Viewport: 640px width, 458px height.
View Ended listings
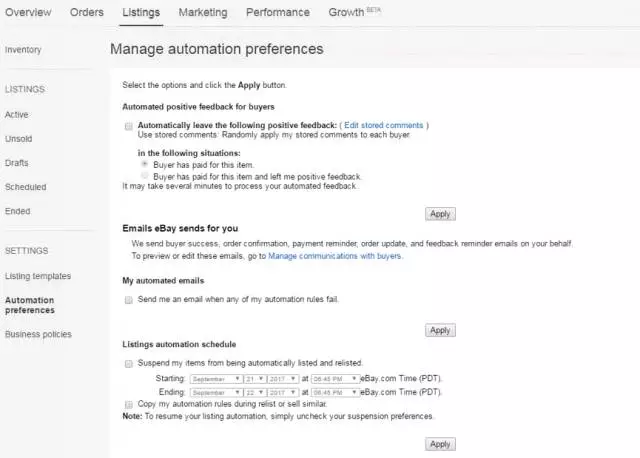pyautogui.click(x=18, y=211)
